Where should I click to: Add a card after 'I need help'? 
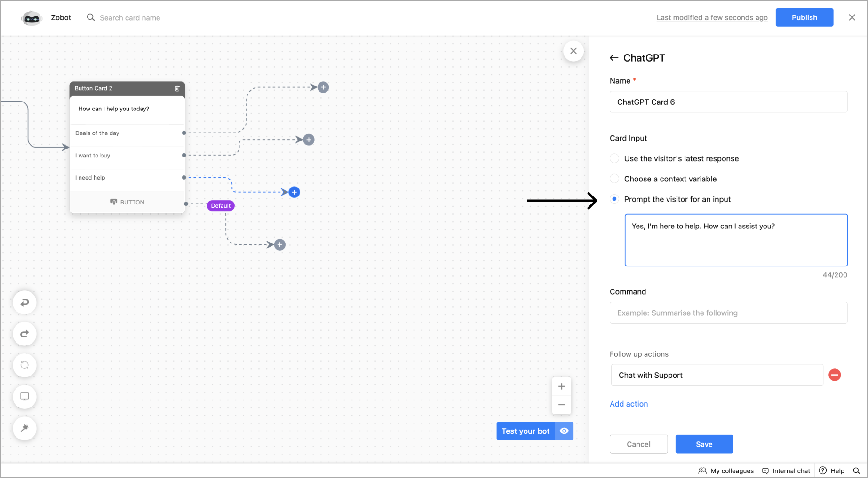pyautogui.click(x=294, y=192)
